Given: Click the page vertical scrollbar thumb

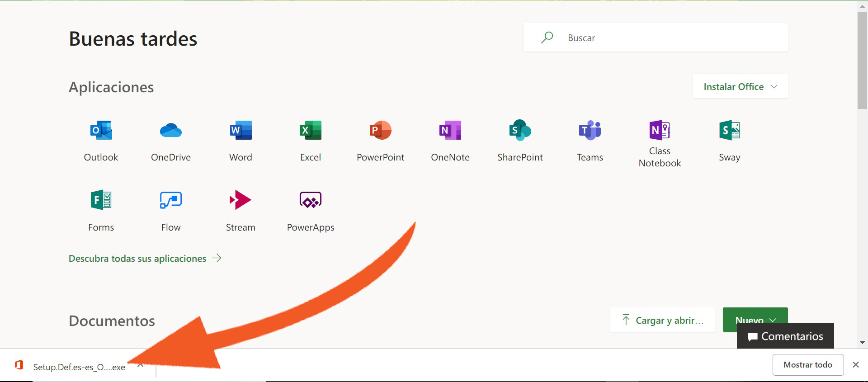Looking at the screenshot, I should coord(862,60).
